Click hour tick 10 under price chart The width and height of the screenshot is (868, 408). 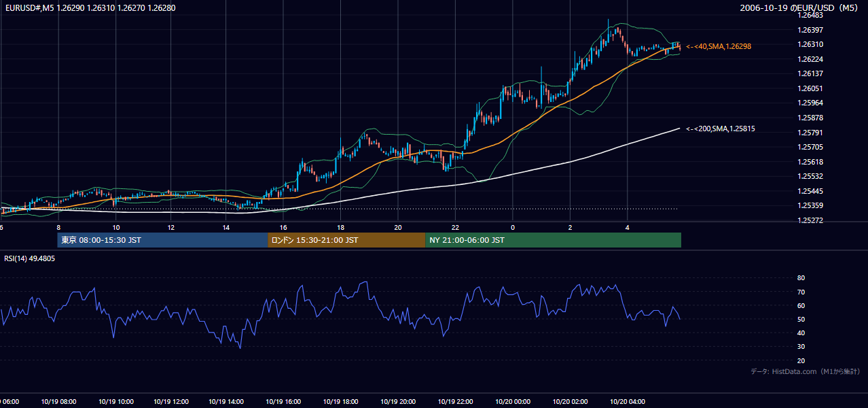(x=116, y=228)
